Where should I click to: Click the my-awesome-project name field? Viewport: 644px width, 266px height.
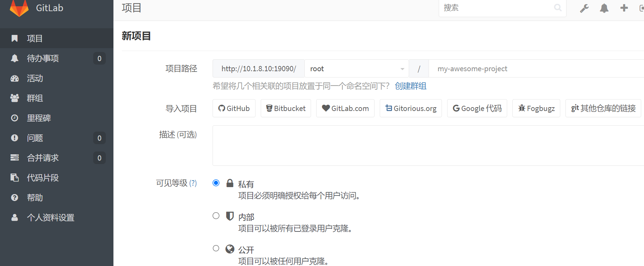pyautogui.click(x=536, y=68)
